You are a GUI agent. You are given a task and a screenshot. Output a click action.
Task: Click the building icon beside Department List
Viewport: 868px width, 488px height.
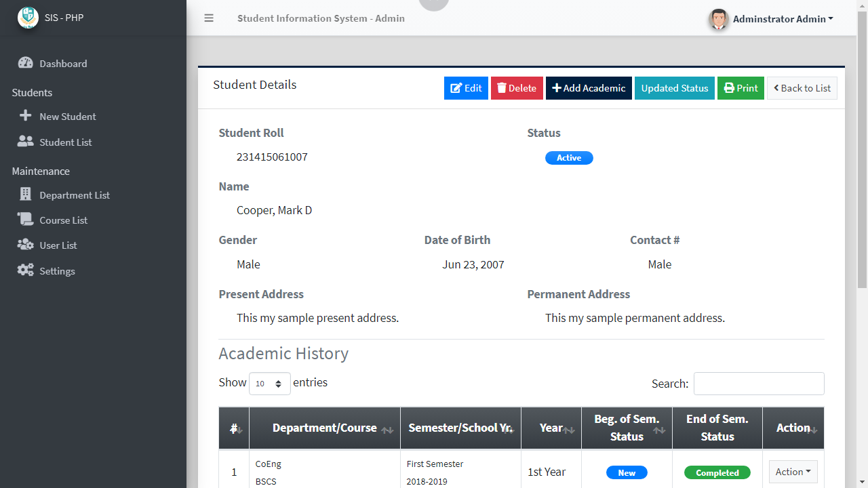26,195
